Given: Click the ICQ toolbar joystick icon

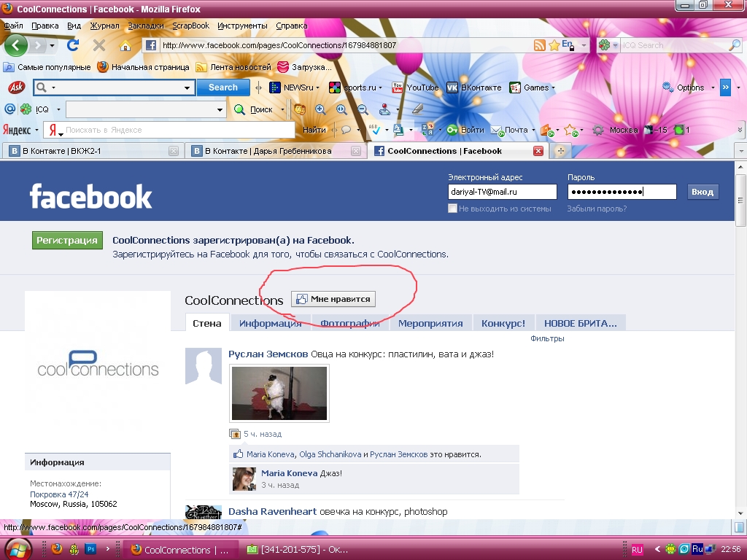Looking at the screenshot, I should point(385,109).
